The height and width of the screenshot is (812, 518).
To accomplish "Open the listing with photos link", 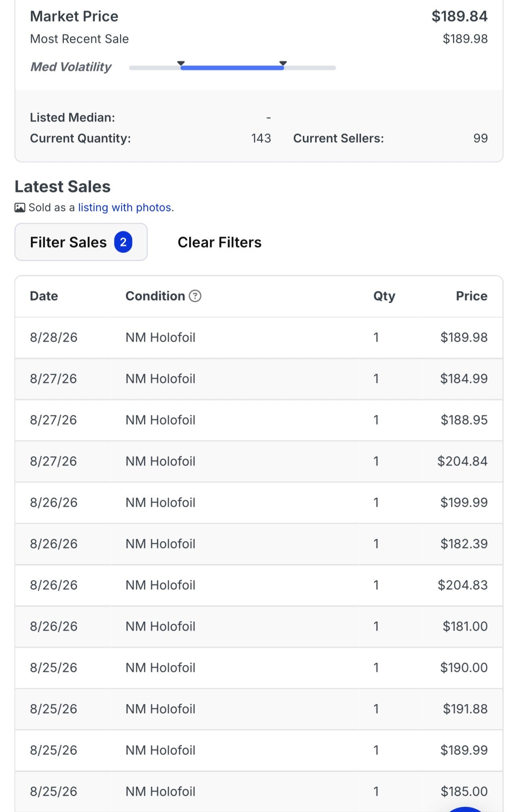I will click(125, 208).
